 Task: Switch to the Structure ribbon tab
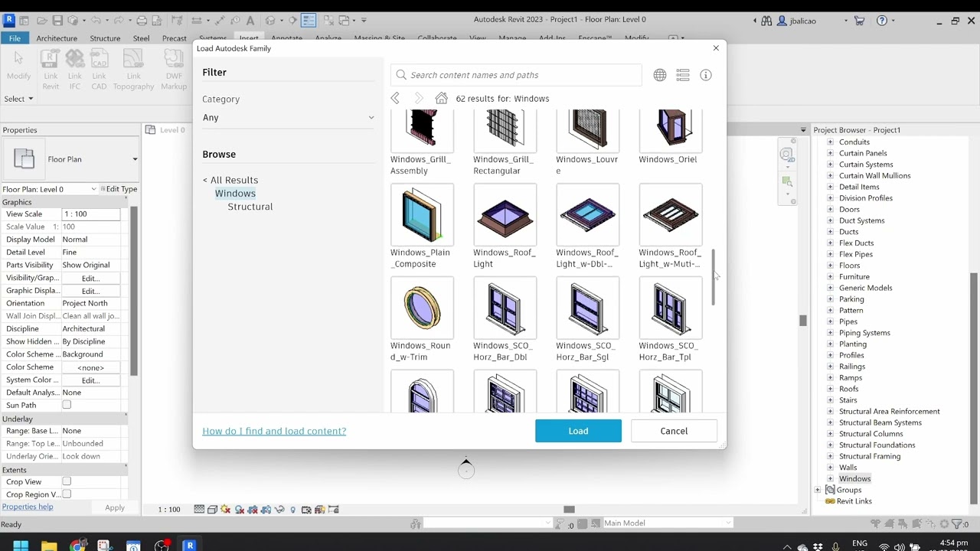(105, 38)
